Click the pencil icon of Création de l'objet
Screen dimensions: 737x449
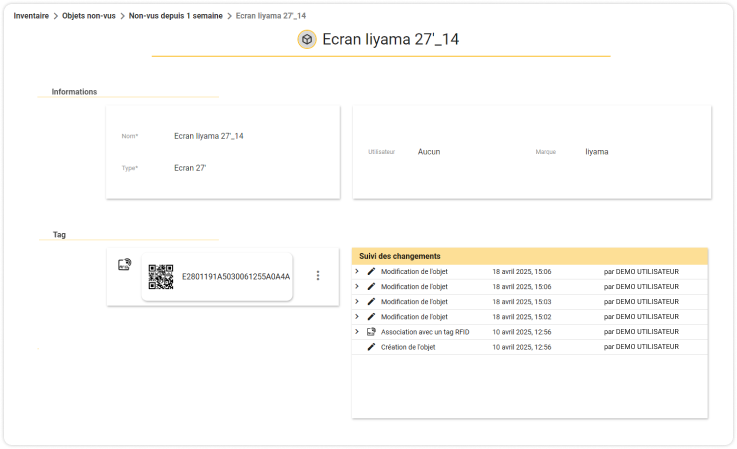[371, 347]
